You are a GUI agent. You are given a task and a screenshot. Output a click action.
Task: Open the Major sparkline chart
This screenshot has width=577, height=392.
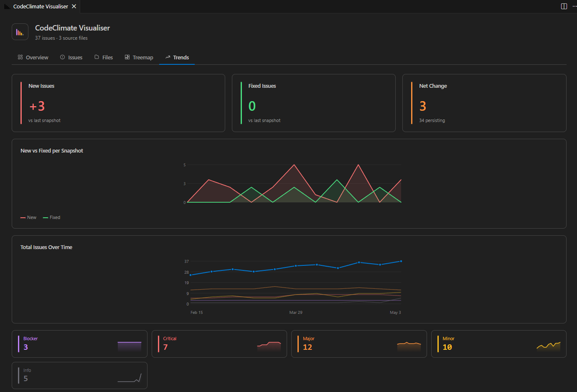(x=409, y=346)
